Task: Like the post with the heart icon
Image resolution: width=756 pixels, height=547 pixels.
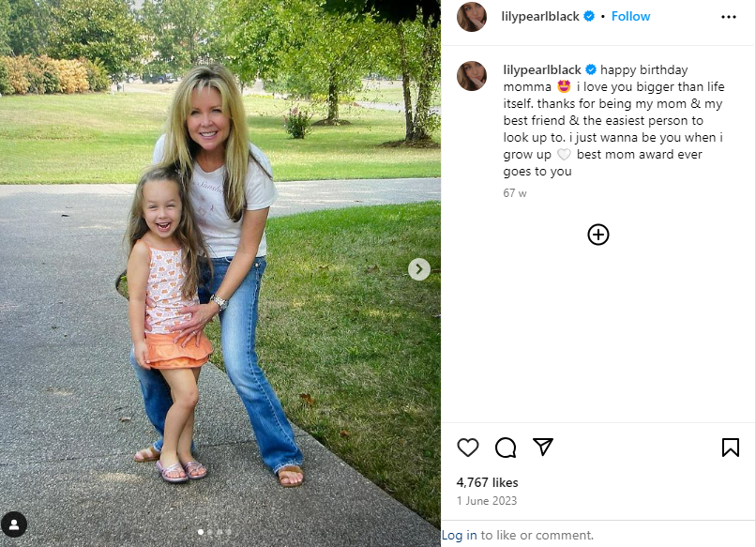Action: pyautogui.click(x=468, y=448)
